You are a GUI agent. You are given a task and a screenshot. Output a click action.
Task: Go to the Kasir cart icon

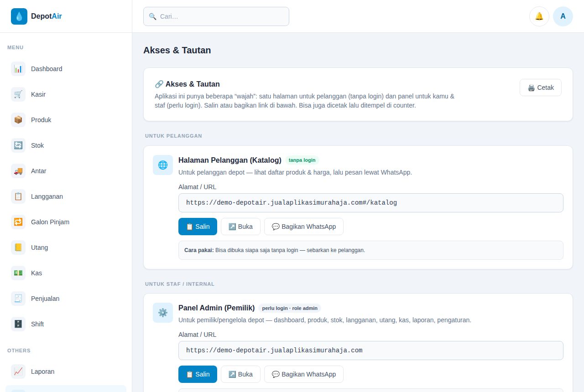(18, 94)
